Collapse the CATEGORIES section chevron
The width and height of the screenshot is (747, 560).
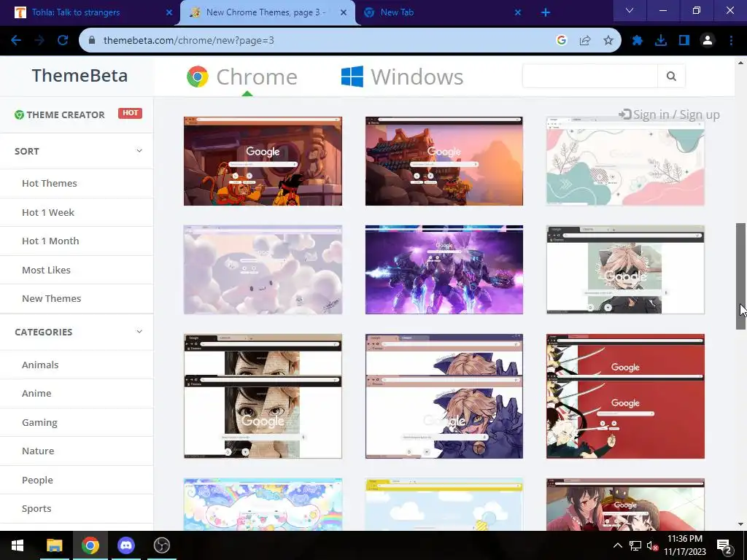pyautogui.click(x=139, y=332)
